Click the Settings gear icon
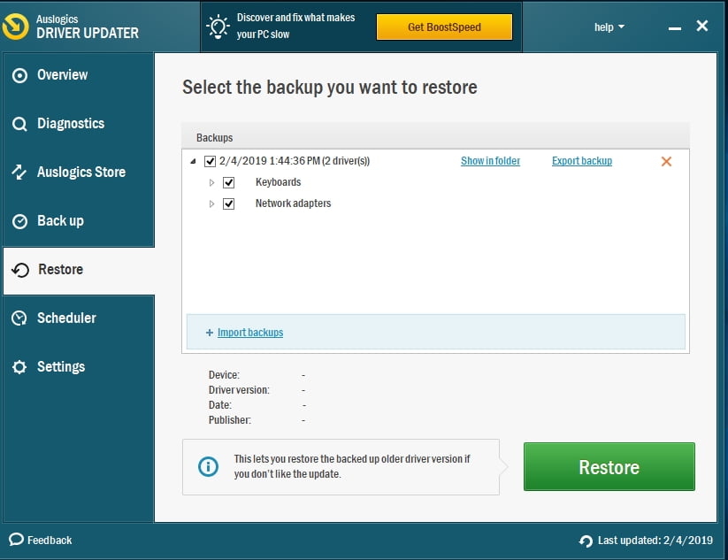The width and height of the screenshot is (728, 560). click(19, 367)
